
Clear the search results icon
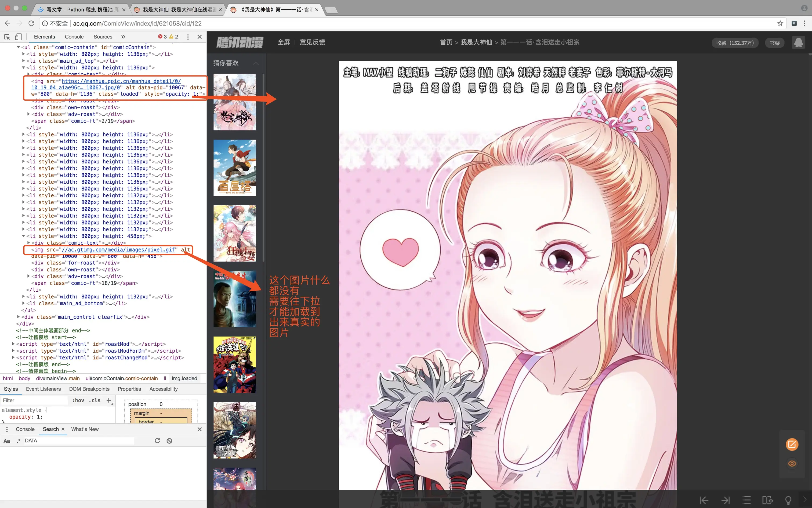pyautogui.click(x=169, y=441)
